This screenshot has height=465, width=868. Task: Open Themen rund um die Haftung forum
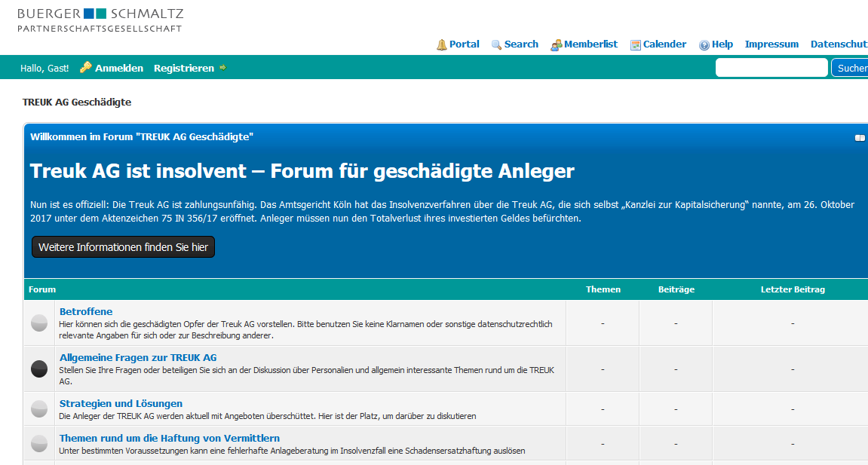click(x=170, y=438)
